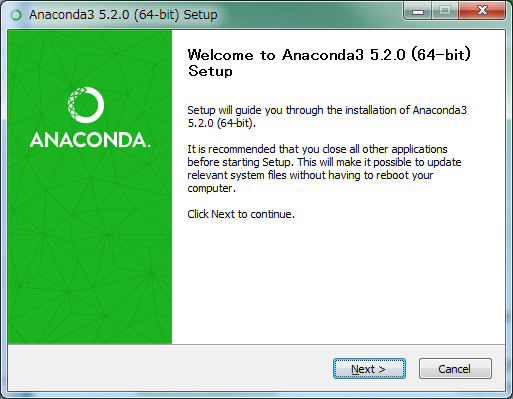This screenshot has height=399, width=513.
Task: Click the 'Setup will guide you through' paragraph
Action: pyautogui.click(x=327, y=117)
